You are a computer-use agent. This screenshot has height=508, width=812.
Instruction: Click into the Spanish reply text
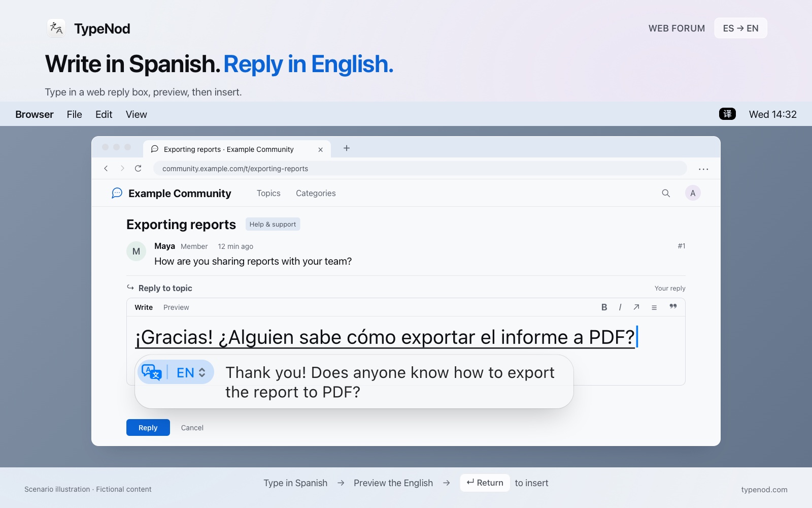pos(385,337)
